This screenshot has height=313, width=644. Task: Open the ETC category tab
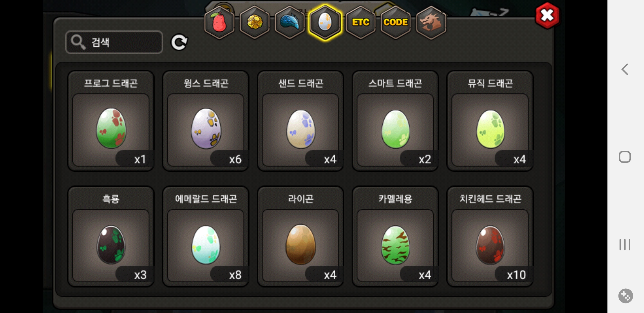(x=361, y=23)
